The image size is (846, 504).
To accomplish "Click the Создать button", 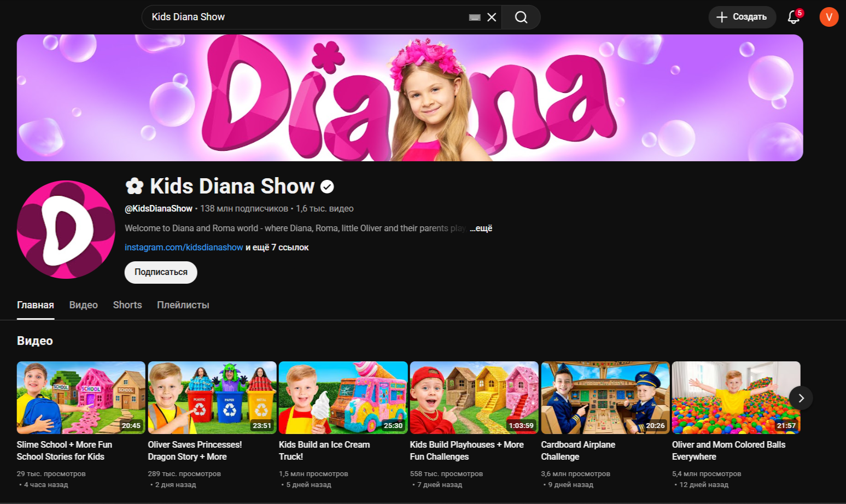I will click(x=742, y=17).
